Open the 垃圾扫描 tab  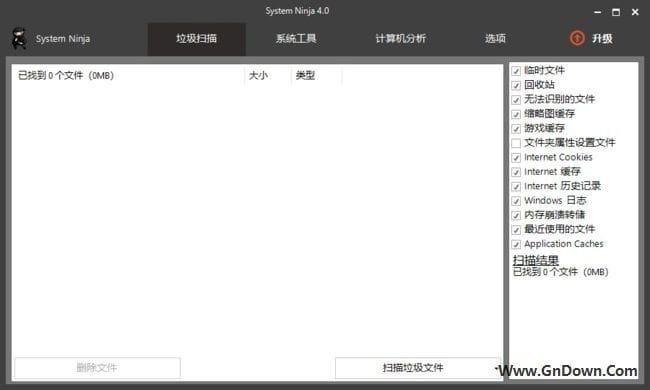tap(196, 39)
